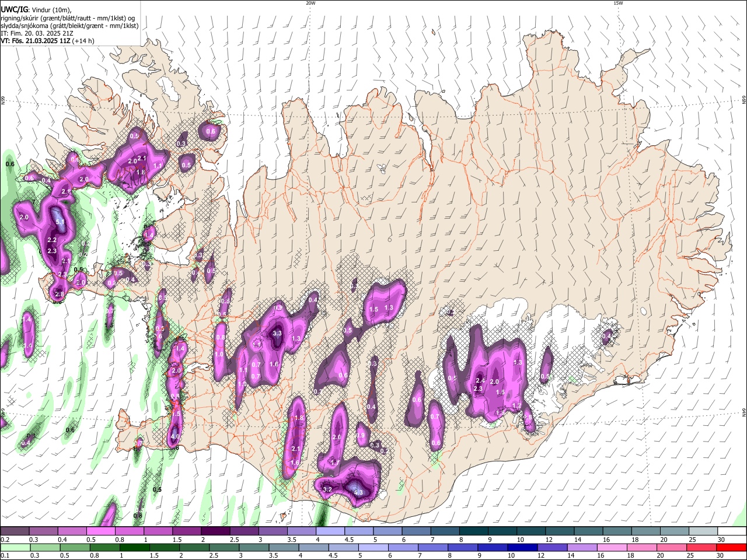747x560 pixels.
Task: Click the 20W longitude label
Action: 310,3
